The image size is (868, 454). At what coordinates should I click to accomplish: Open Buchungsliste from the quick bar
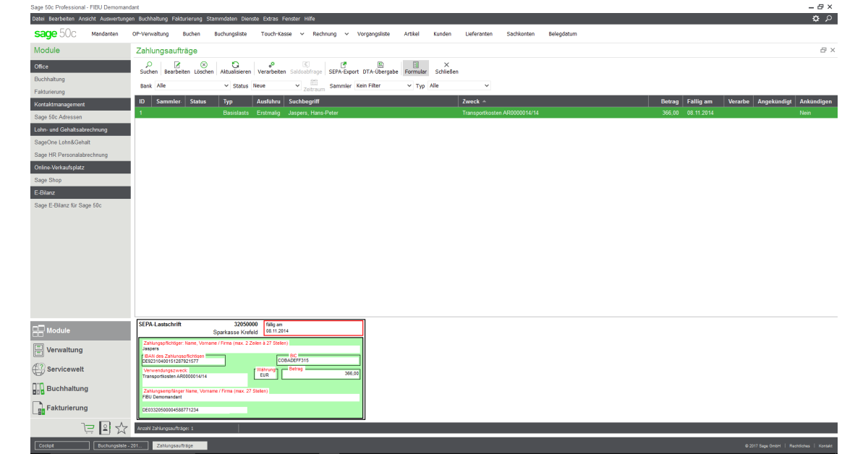tap(230, 34)
